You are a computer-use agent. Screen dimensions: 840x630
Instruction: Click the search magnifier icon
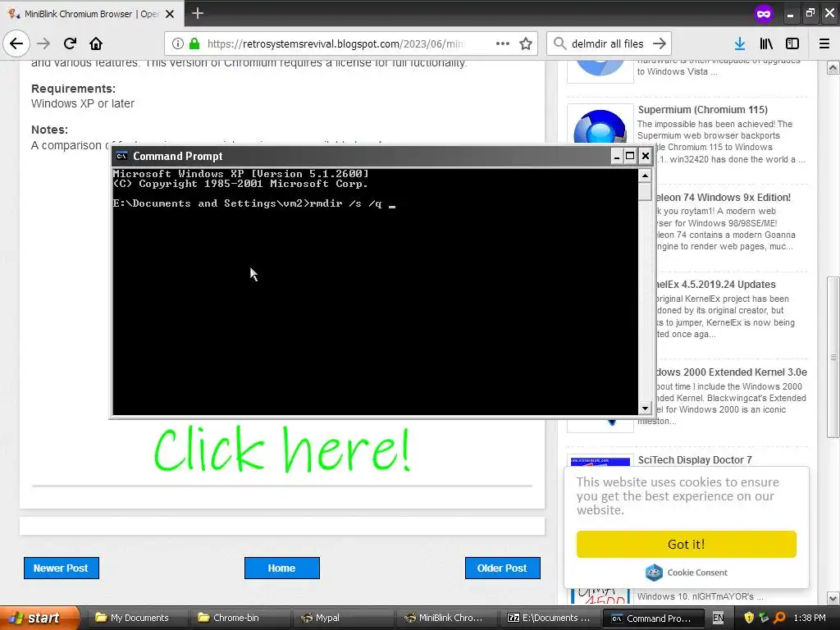point(559,43)
